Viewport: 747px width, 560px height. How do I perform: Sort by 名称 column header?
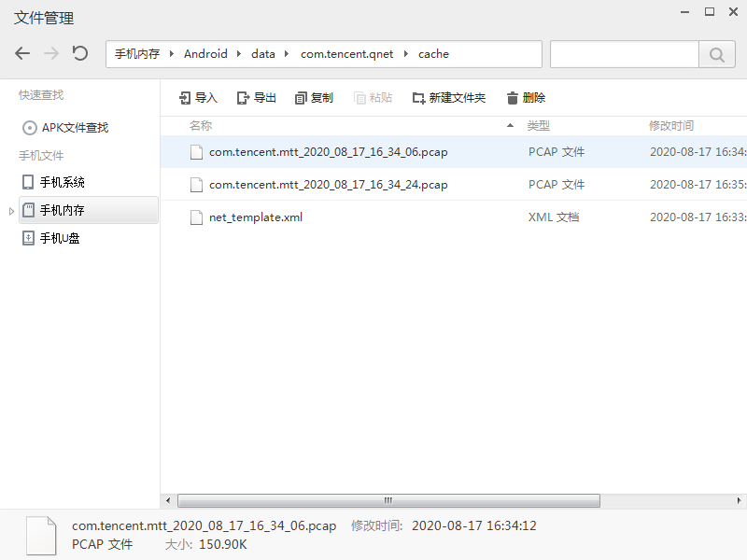201,126
